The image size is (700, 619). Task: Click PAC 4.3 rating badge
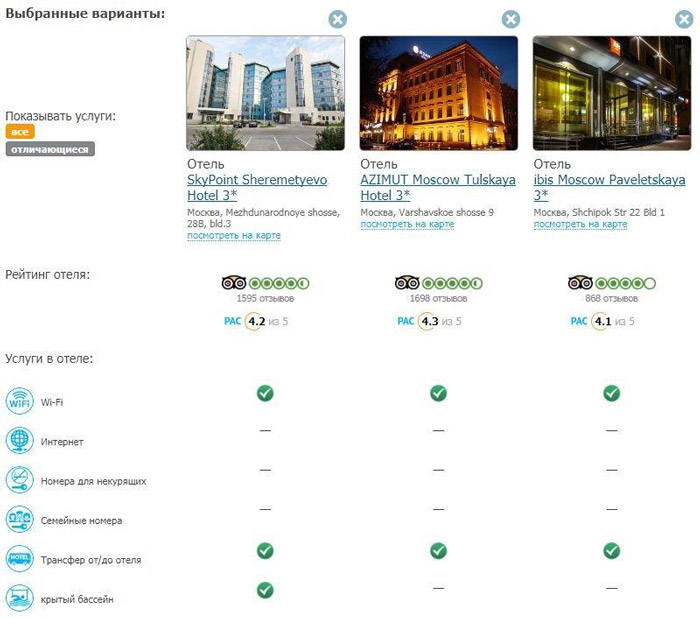pyautogui.click(x=429, y=321)
